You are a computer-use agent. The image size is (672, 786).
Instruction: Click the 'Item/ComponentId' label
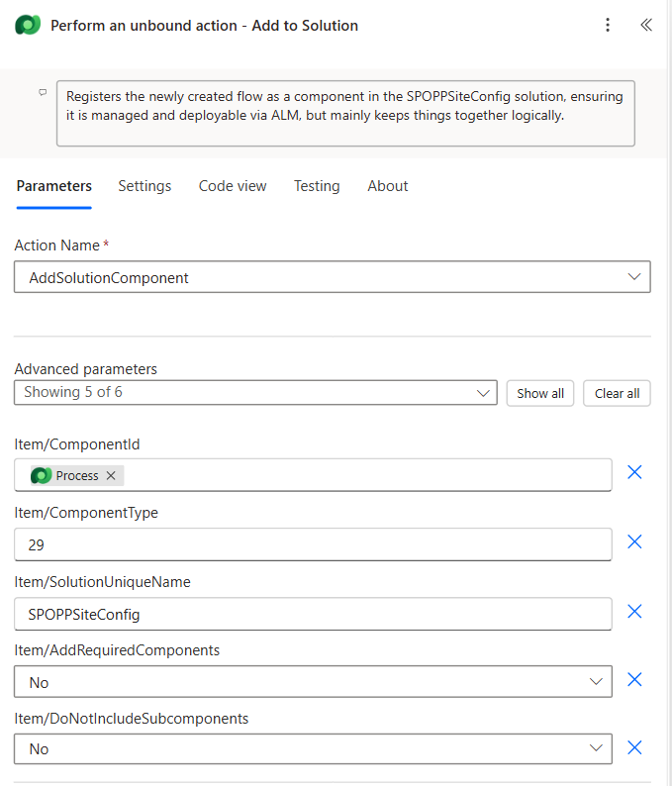click(x=77, y=444)
